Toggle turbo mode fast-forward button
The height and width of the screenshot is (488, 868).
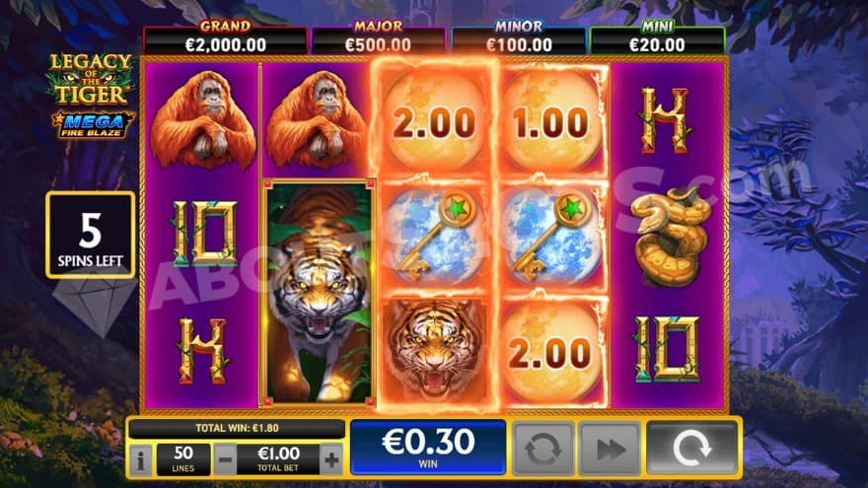pyautogui.click(x=610, y=449)
